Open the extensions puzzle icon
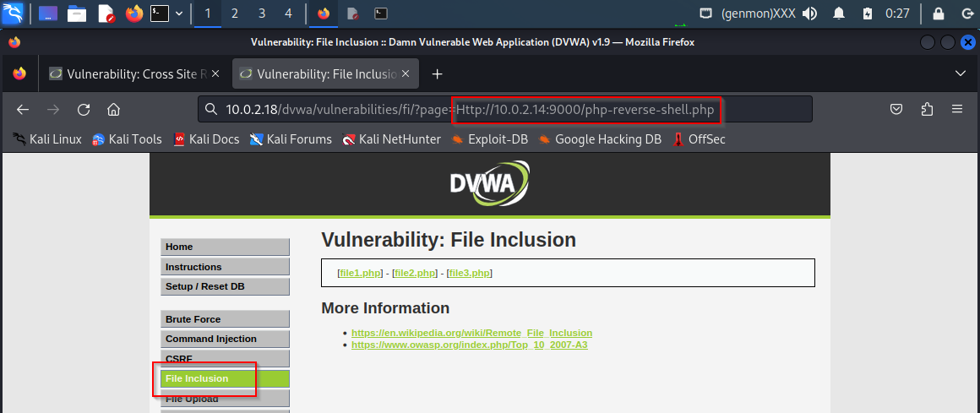980x413 pixels. pyautogui.click(x=928, y=110)
